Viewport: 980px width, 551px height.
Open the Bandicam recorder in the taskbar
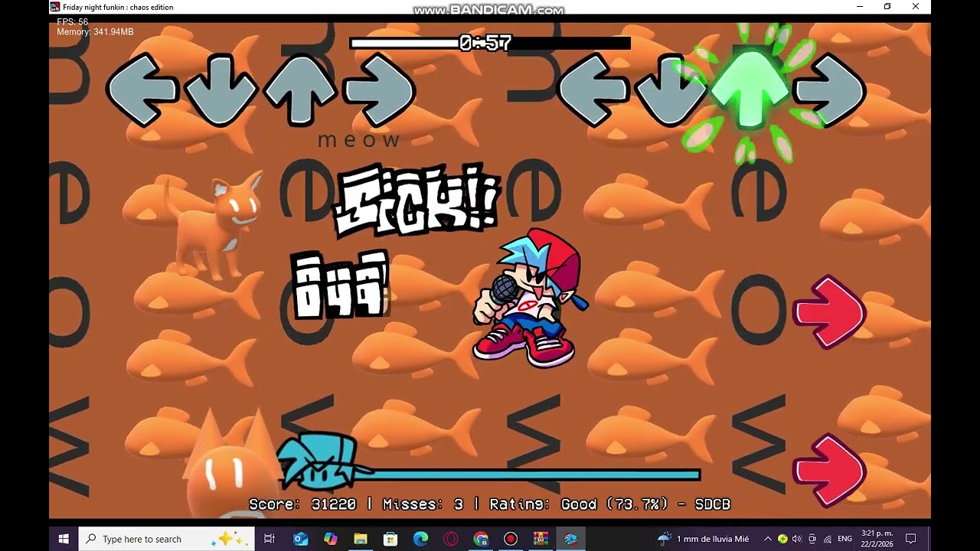click(x=511, y=539)
